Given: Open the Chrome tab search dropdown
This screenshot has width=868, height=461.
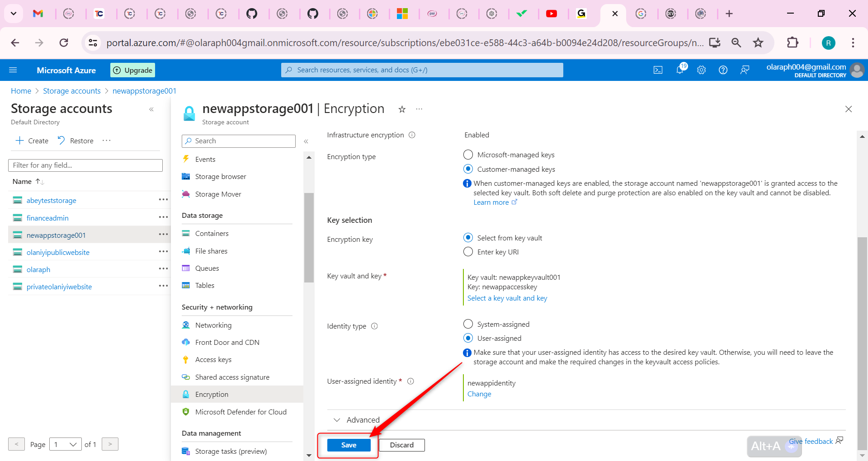Looking at the screenshot, I should point(14,14).
